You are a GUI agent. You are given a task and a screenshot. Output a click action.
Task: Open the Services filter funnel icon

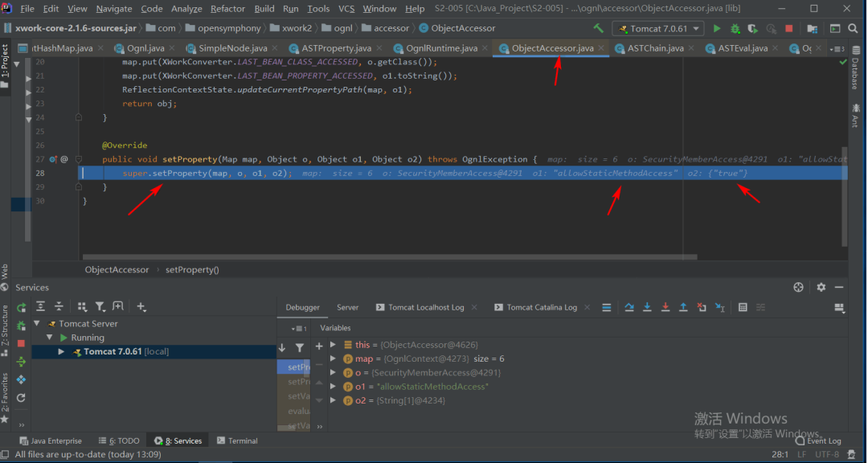click(x=100, y=306)
